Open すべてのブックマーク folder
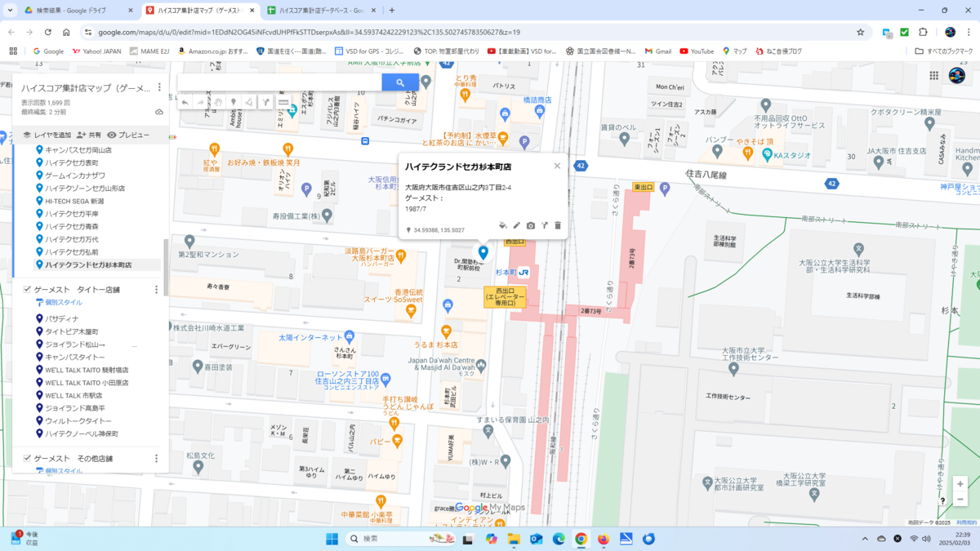 [943, 51]
